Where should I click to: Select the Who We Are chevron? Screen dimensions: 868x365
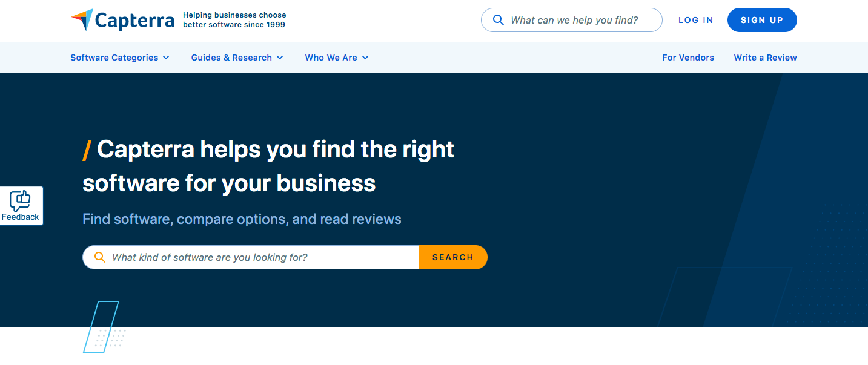pyautogui.click(x=365, y=58)
